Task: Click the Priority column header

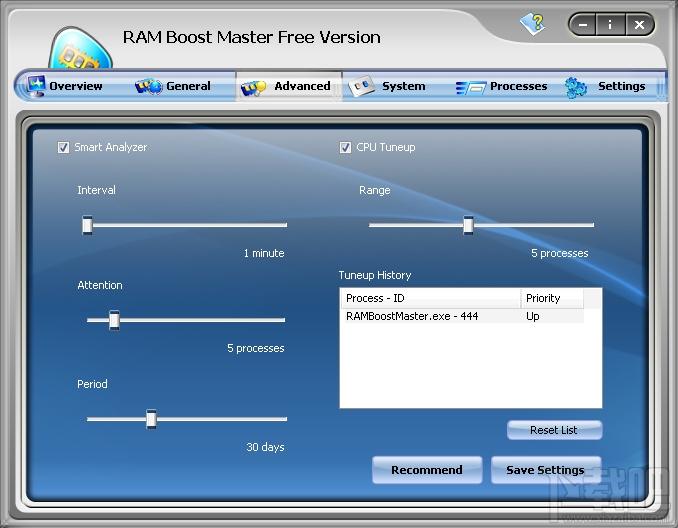Action: (552, 298)
